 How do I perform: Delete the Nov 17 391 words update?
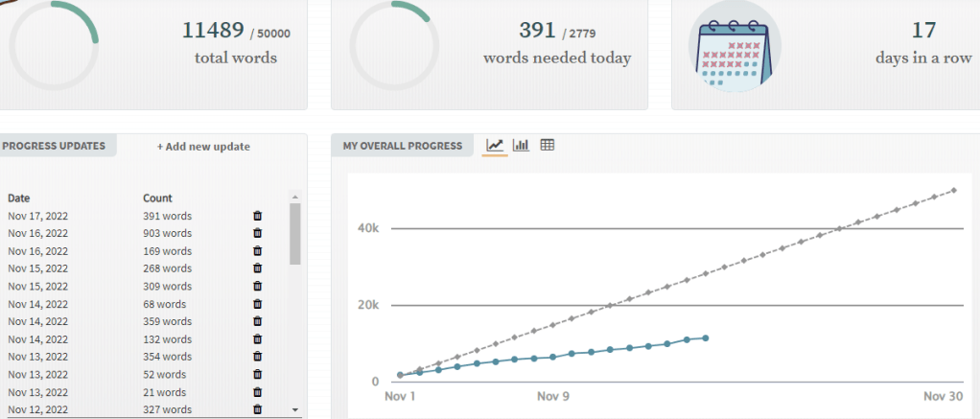coord(257,216)
